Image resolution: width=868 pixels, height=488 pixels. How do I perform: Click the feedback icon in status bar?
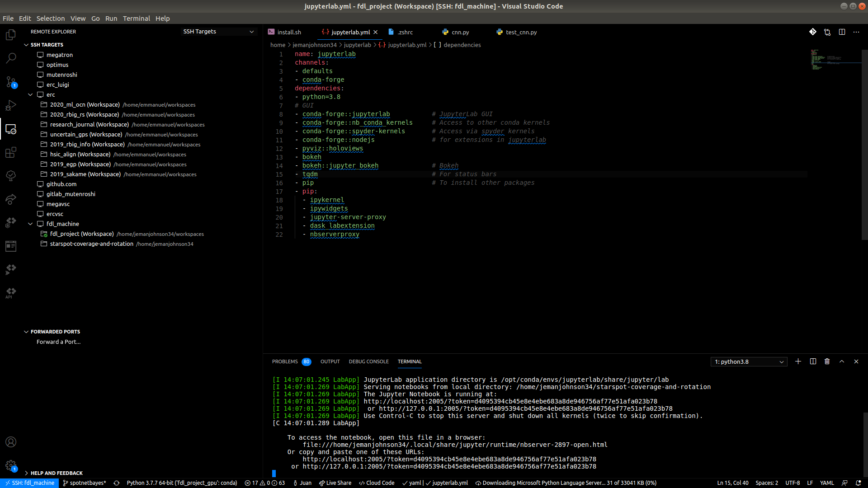(x=844, y=483)
